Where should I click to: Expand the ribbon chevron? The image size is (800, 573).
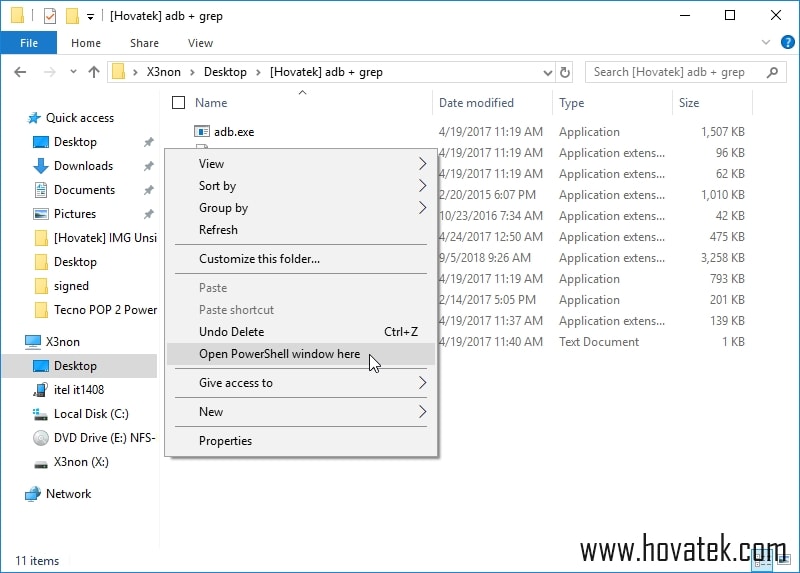coord(765,42)
